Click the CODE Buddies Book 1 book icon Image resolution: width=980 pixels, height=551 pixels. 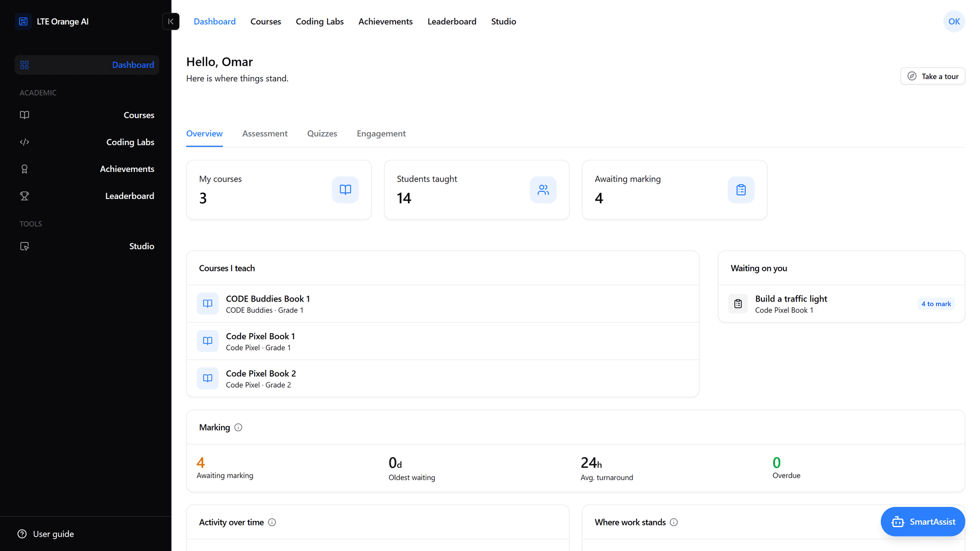coord(208,304)
